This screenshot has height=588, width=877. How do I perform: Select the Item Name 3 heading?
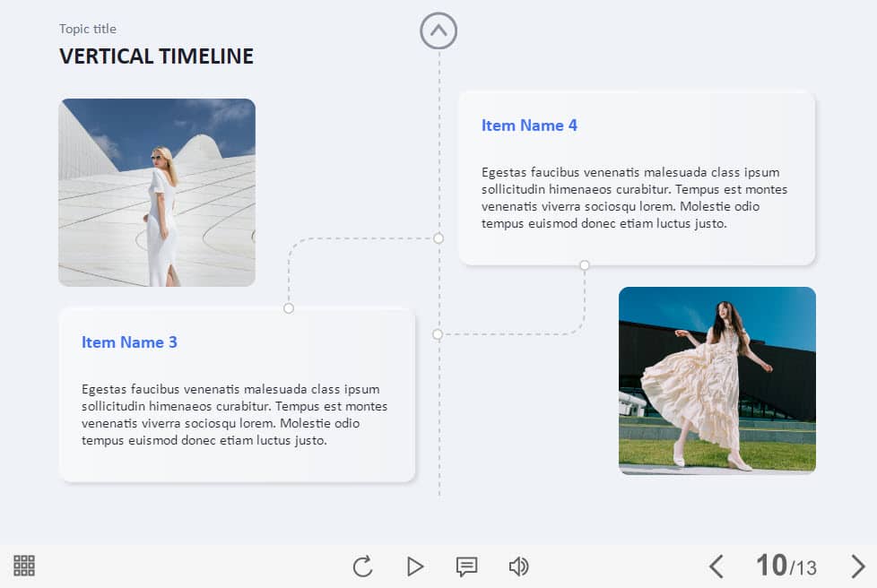129,342
